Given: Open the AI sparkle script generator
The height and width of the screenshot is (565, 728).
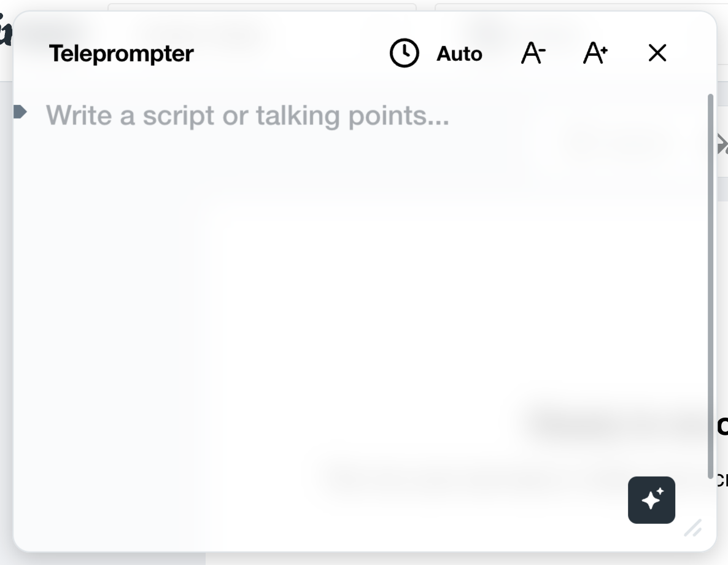Looking at the screenshot, I should tap(651, 500).
